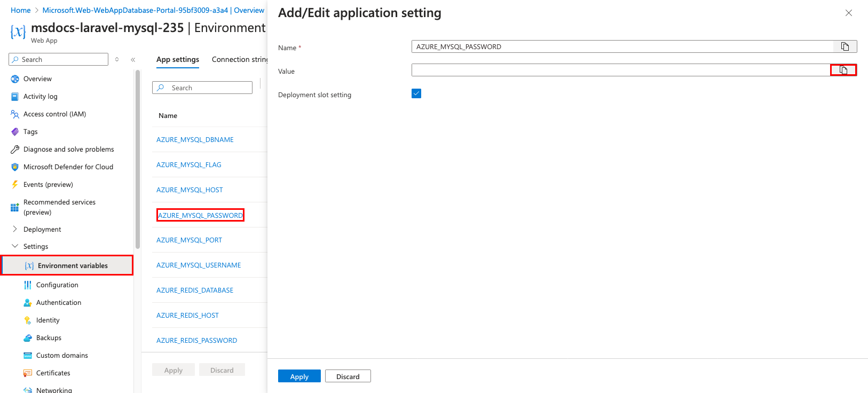The width and height of the screenshot is (868, 393).
Task: Open Events (preview) in the sidebar
Action: coord(48,184)
